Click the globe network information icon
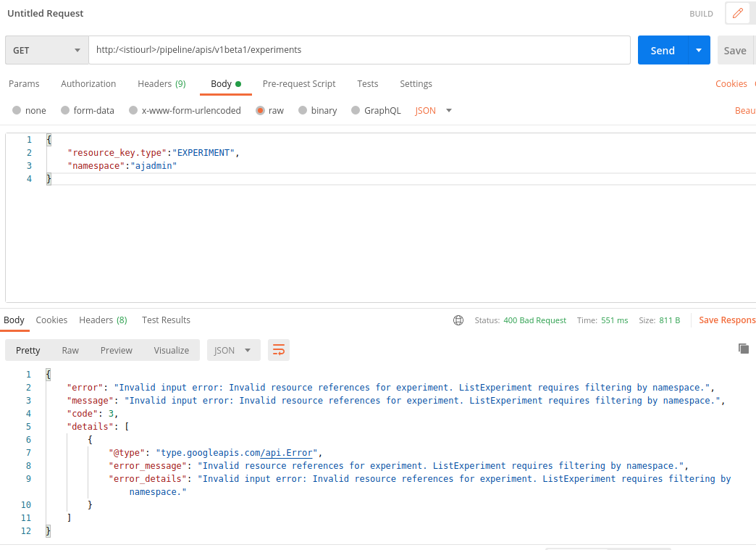The image size is (756, 550). [x=458, y=320]
